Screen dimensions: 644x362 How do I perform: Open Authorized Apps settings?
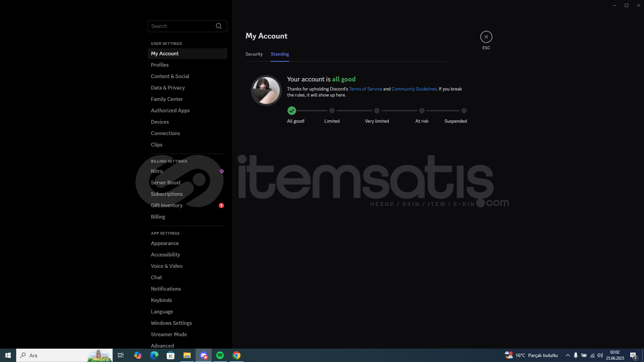click(187, 111)
